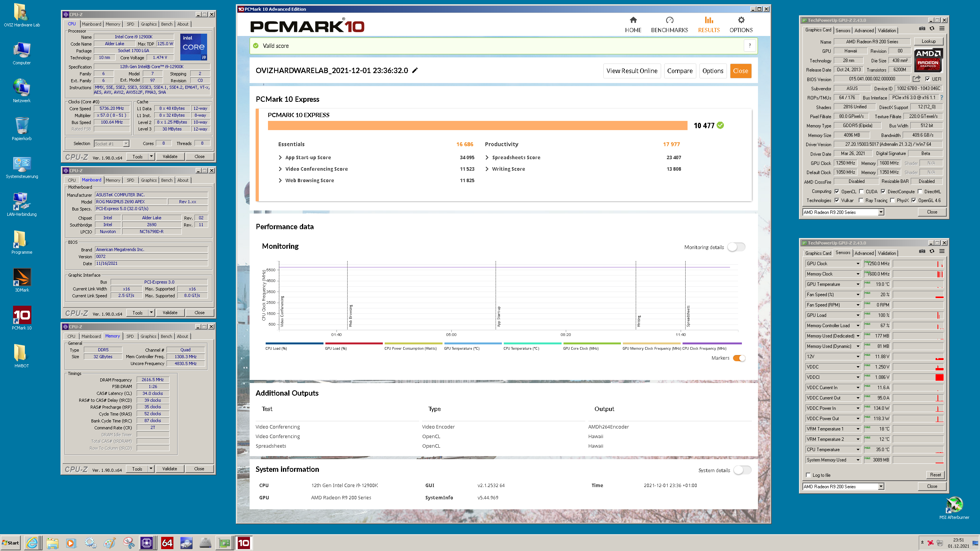This screenshot has height=551, width=980.
Task: Click the Start button
Action: pyautogui.click(x=11, y=543)
